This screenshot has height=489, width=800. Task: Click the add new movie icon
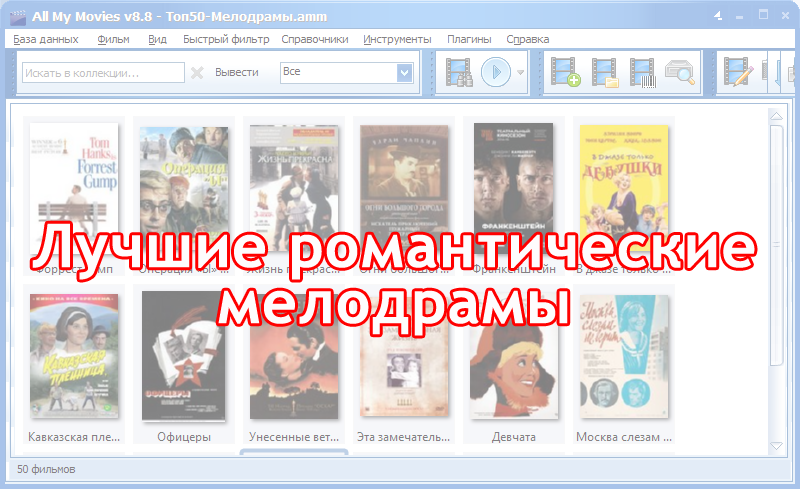tap(565, 73)
